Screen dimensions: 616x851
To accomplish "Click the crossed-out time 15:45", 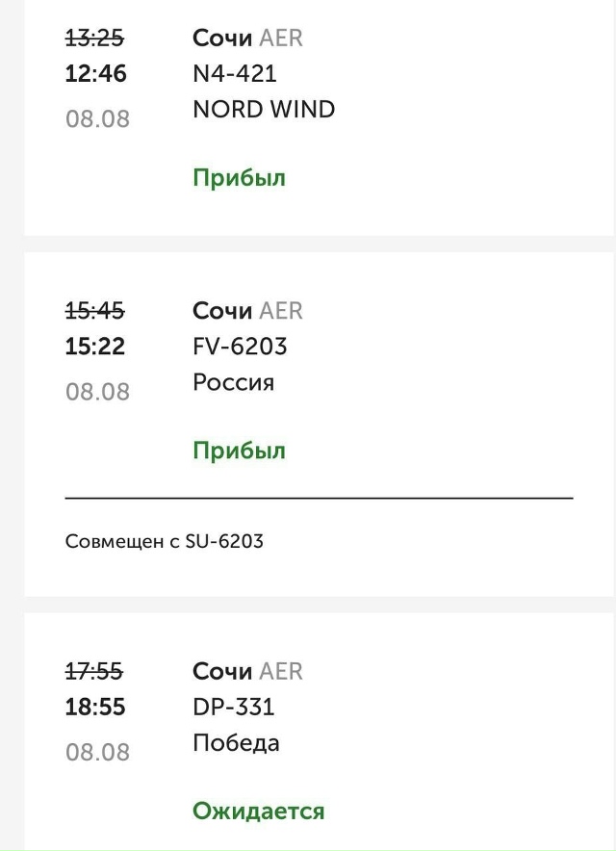I will (95, 311).
